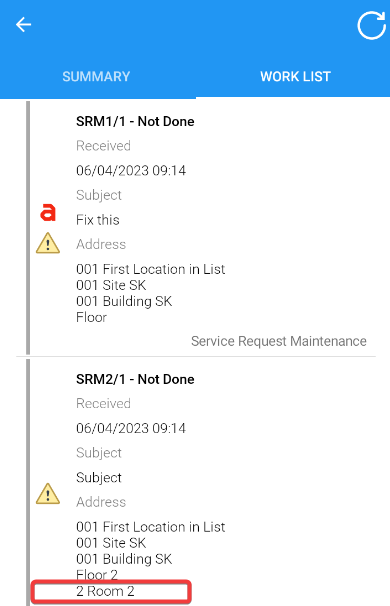Click '001 First Location in List' in SRM1/1

coord(150,269)
